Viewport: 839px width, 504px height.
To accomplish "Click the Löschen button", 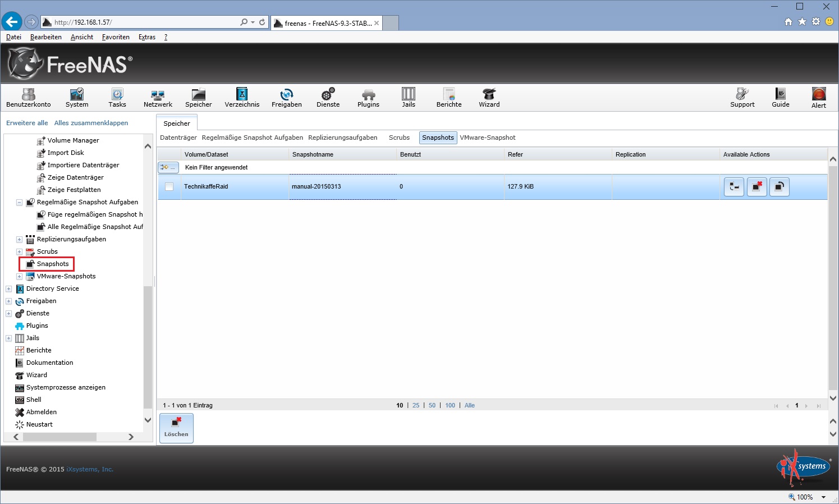I will [x=176, y=428].
